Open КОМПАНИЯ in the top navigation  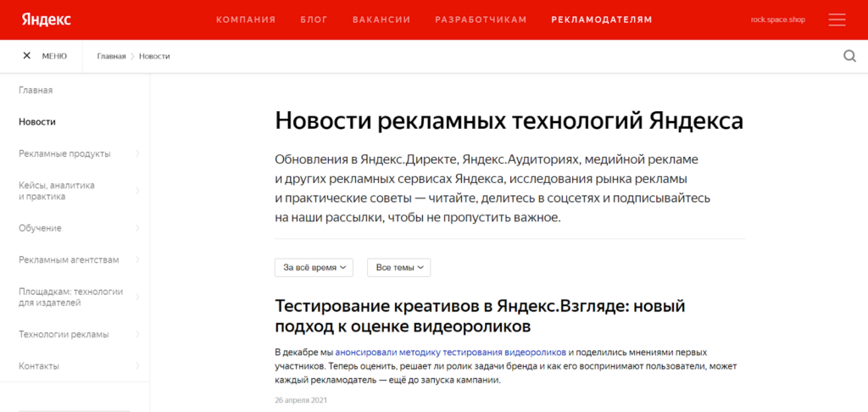pyautogui.click(x=246, y=20)
